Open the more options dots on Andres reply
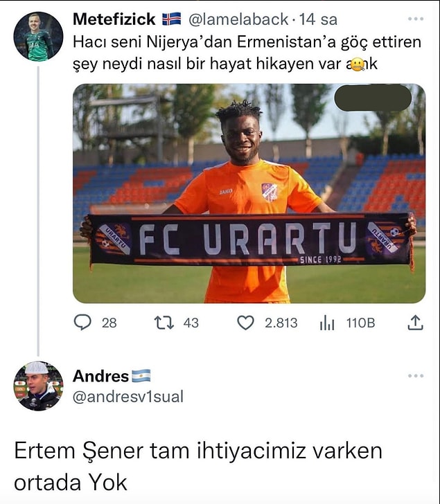This screenshot has width=440, height=504. pos(416,376)
